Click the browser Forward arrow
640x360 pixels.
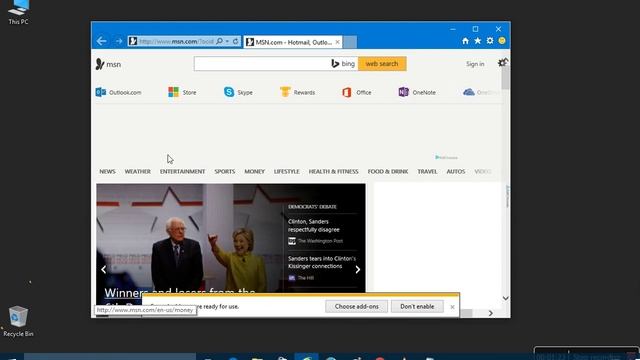119,41
